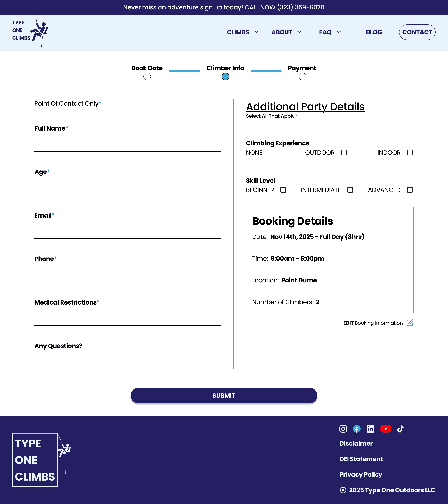Open the LinkedIn social icon

370,429
